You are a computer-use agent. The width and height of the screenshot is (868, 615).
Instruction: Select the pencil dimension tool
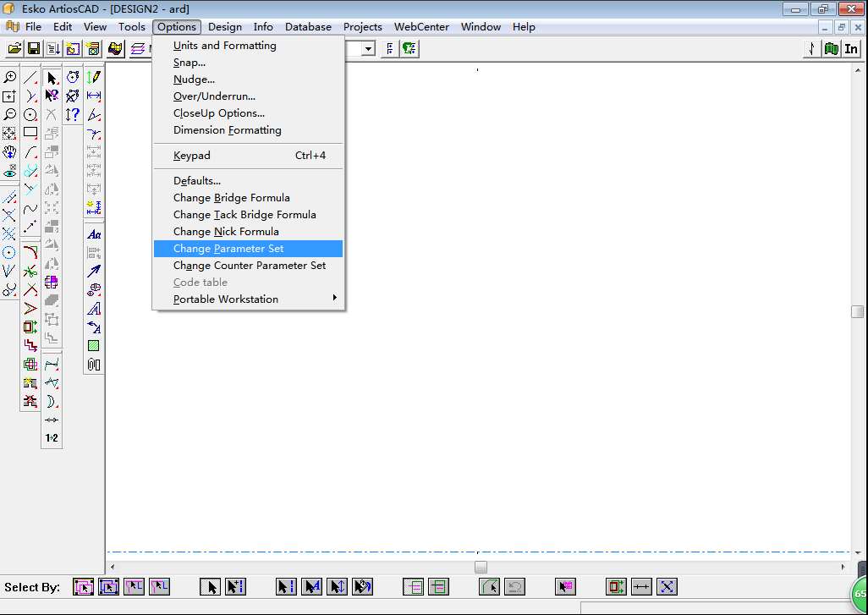coord(94,78)
